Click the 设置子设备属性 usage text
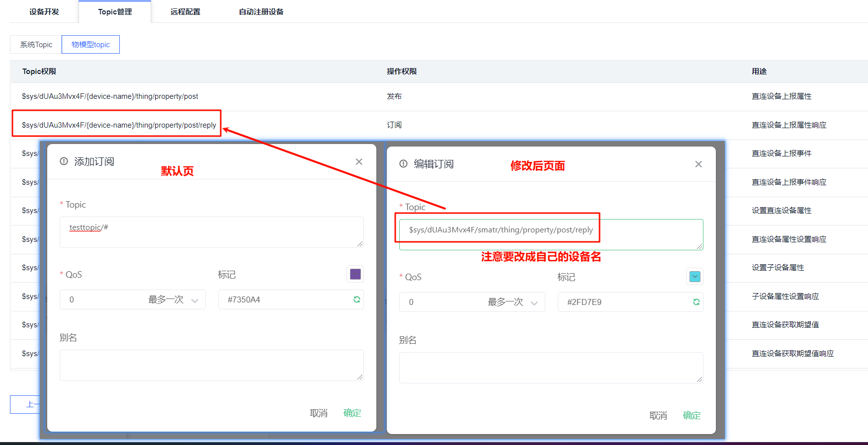Screen dimensions: 868x445 778,268
